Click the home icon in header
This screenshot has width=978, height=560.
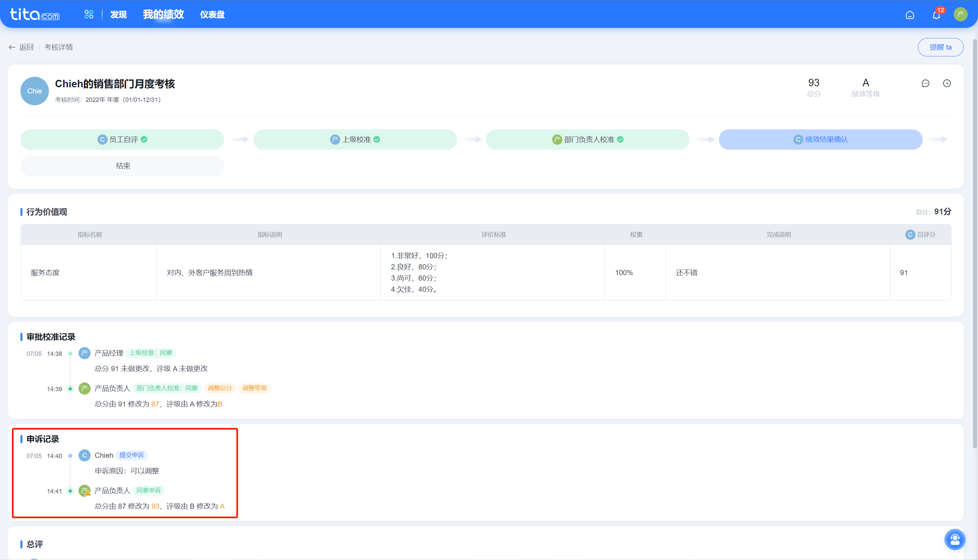[909, 15]
